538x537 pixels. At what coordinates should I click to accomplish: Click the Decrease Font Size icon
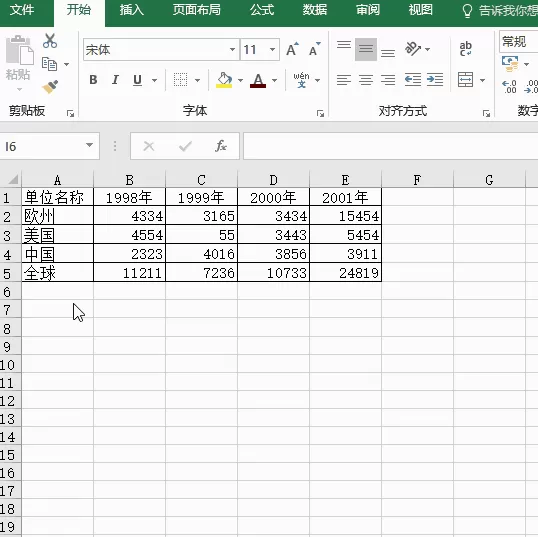click(315, 50)
